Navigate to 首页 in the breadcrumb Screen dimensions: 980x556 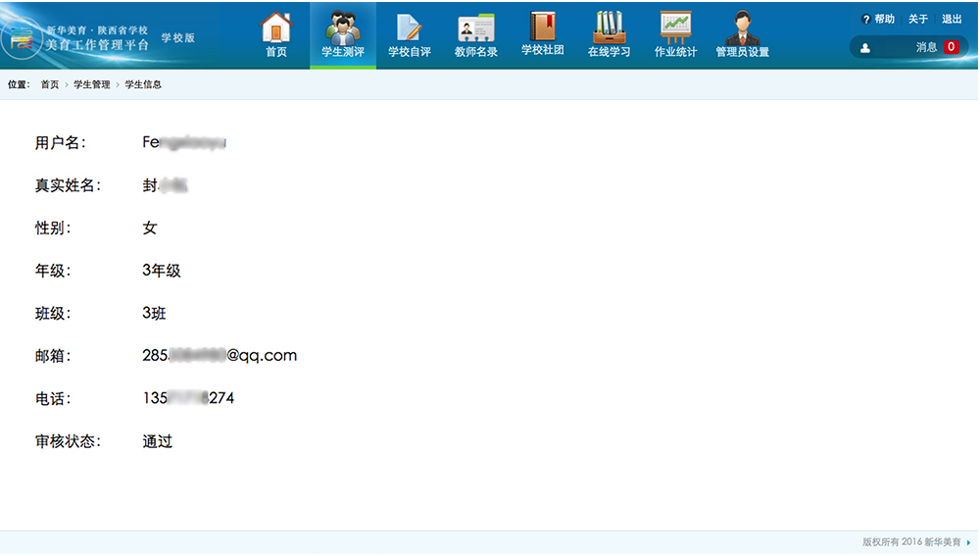(49, 84)
